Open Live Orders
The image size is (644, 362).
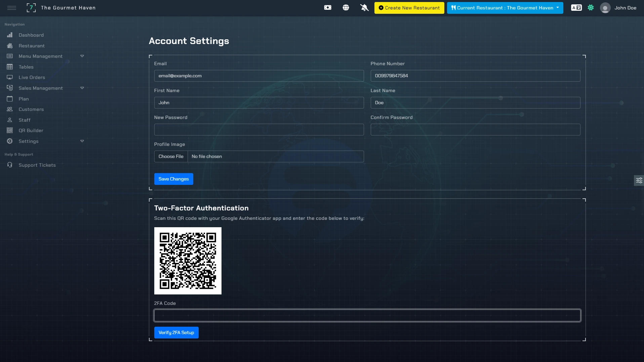point(32,77)
